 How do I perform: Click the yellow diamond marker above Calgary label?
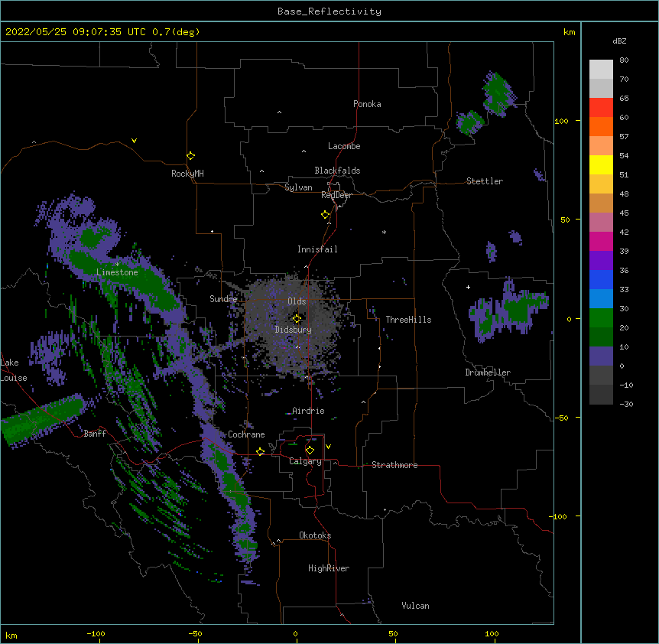(310, 450)
